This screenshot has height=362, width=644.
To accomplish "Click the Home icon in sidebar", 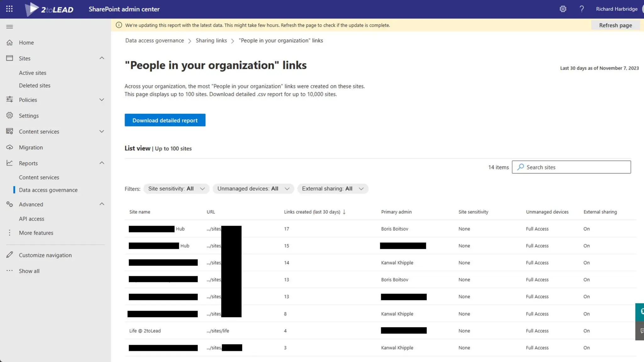I will (x=9, y=42).
